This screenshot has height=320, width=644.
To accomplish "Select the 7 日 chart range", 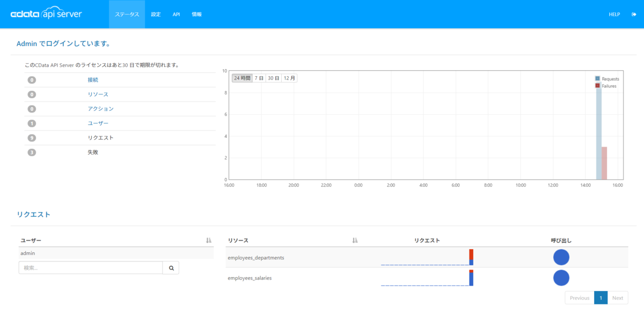I will click(x=259, y=78).
